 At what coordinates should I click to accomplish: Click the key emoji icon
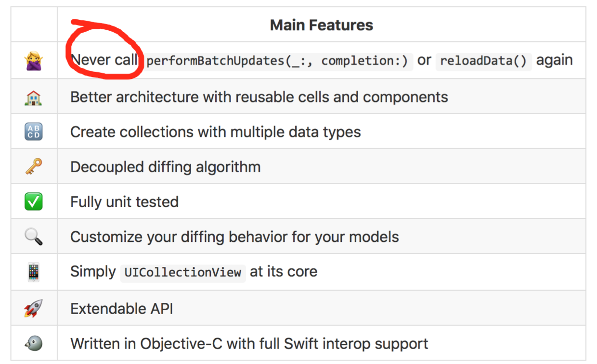click(34, 167)
